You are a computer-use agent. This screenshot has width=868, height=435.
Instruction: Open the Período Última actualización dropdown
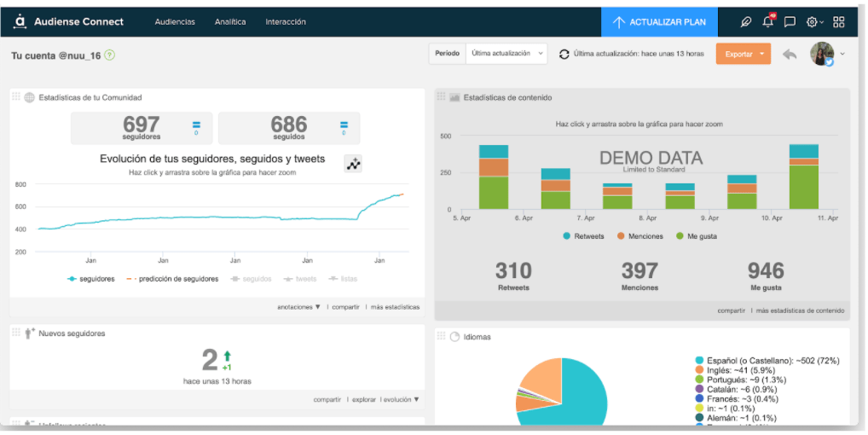click(x=506, y=54)
